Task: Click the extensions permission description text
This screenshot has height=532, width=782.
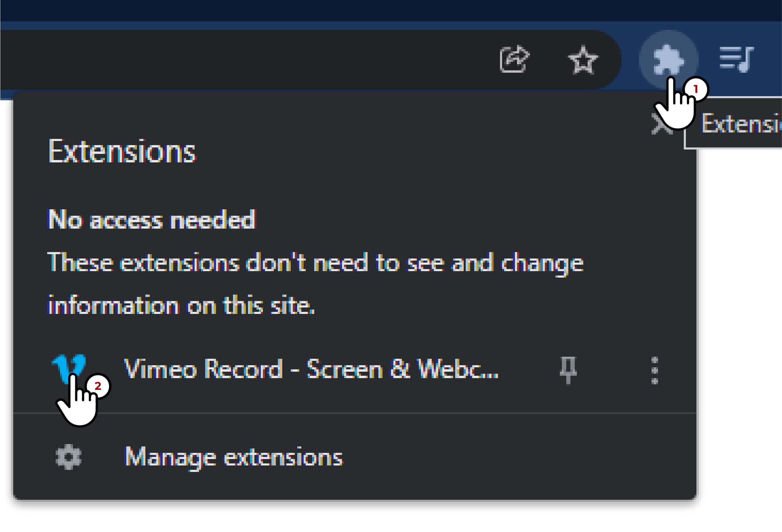Action: click(315, 283)
